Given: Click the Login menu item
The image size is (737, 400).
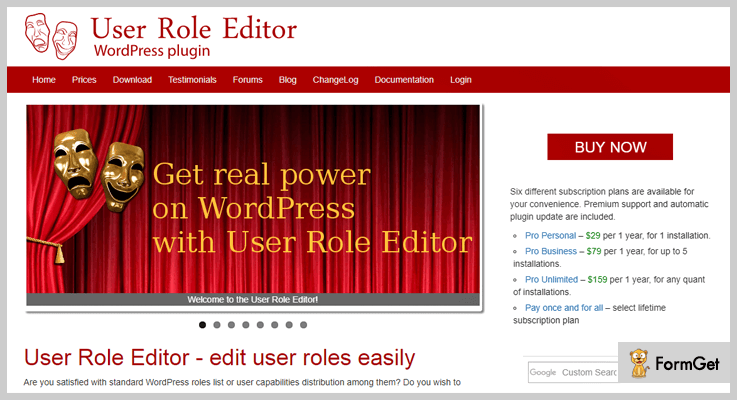Looking at the screenshot, I should (461, 80).
